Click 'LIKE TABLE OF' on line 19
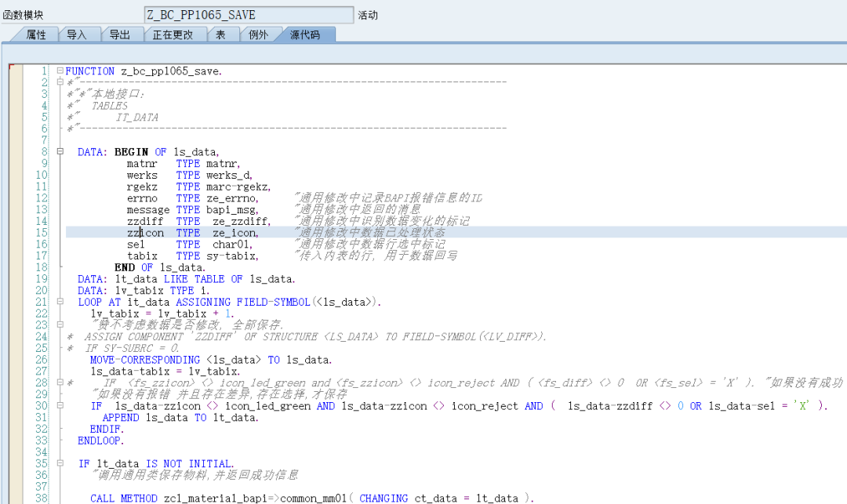Viewport: 847px width, 504px height. 203,279
